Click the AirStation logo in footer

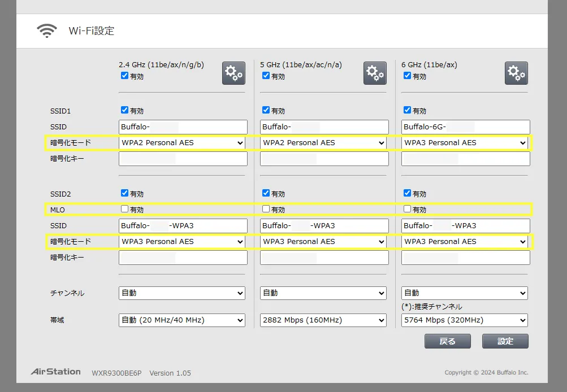pyautogui.click(x=56, y=372)
